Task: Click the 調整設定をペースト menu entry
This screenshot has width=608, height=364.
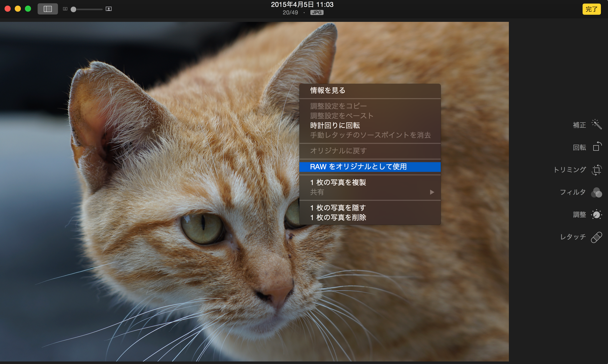Action: pos(370,116)
